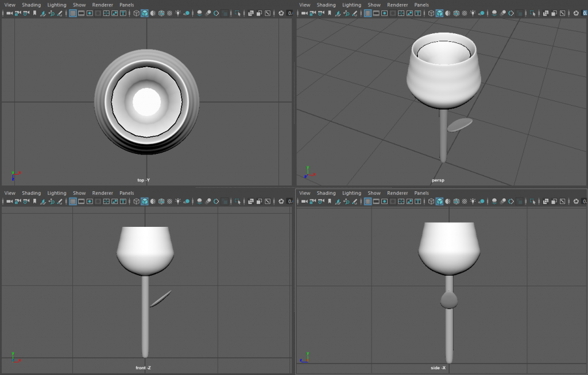This screenshot has width=588, height=375.
Task: Open the Show menu in front view
Action: [x=79, y=193]
